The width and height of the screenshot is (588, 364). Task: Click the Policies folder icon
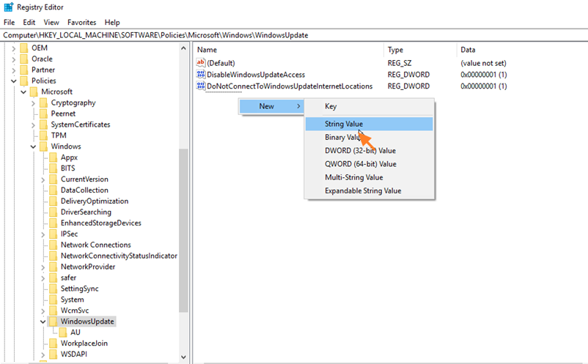24,81
